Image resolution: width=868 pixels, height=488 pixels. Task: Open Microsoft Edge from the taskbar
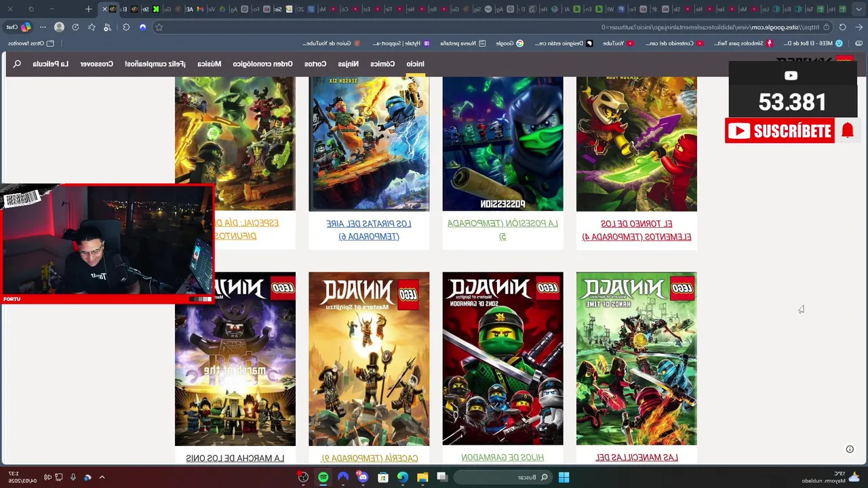point(403,477)
